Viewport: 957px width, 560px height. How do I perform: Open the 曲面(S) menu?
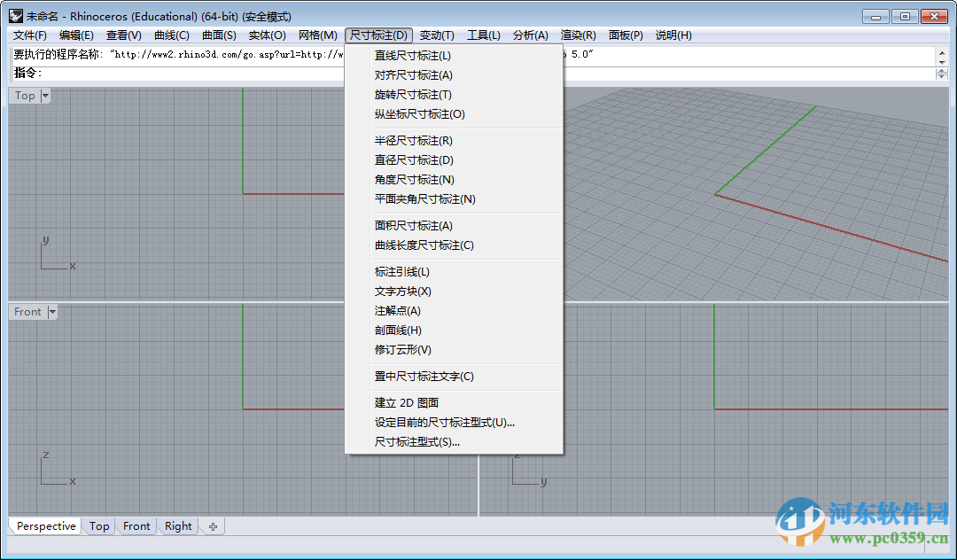point(219,35)
